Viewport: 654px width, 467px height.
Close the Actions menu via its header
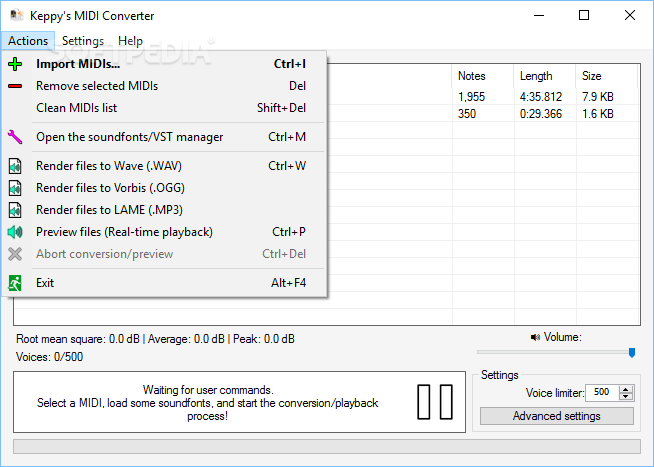pyautogui.click(x=28, y=41)
